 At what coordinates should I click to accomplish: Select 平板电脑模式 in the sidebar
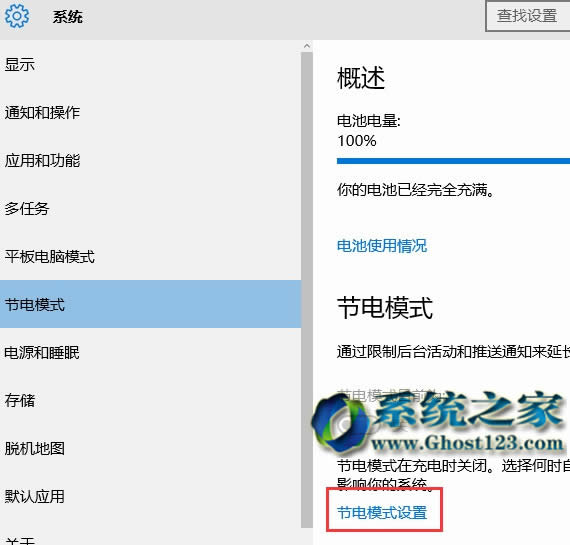click(150, 257)
